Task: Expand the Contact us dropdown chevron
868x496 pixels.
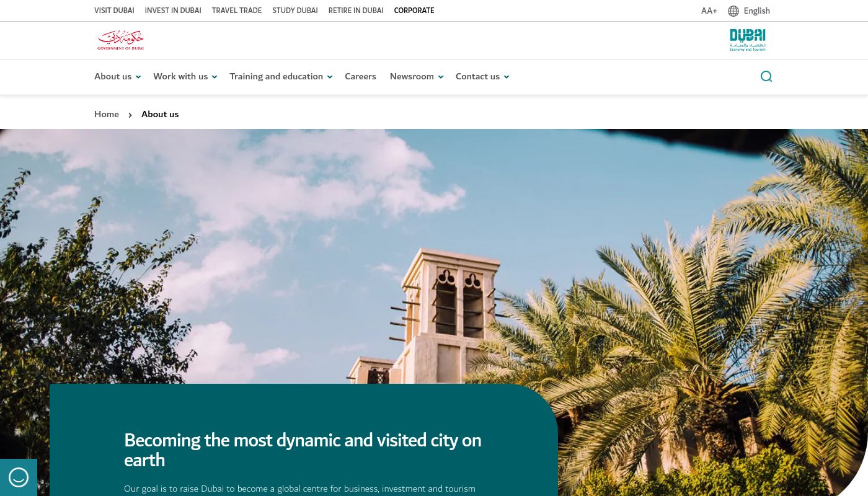Action: [507, 77]
